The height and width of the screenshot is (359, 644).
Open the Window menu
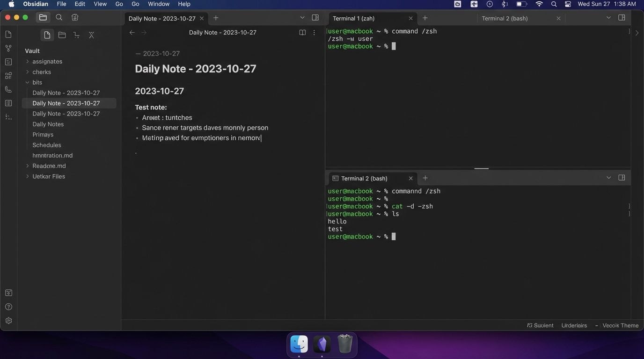coord(159,4)
